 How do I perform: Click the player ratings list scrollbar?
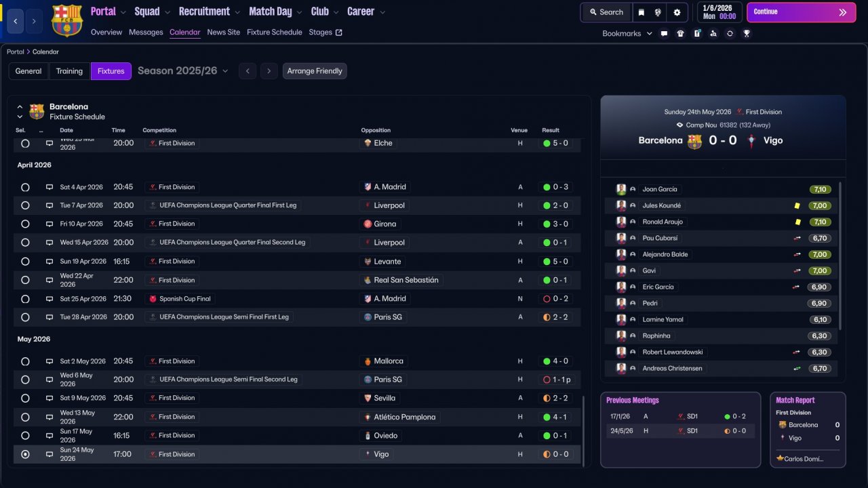840,255
